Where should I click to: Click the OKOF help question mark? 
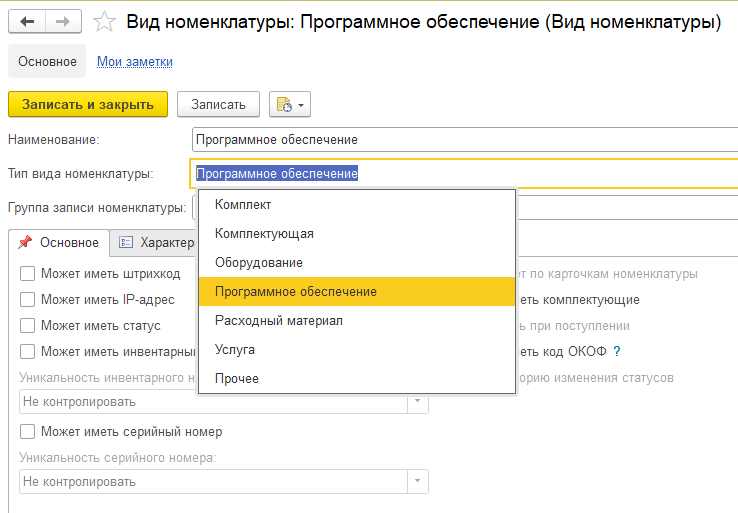tap(617, 351)
